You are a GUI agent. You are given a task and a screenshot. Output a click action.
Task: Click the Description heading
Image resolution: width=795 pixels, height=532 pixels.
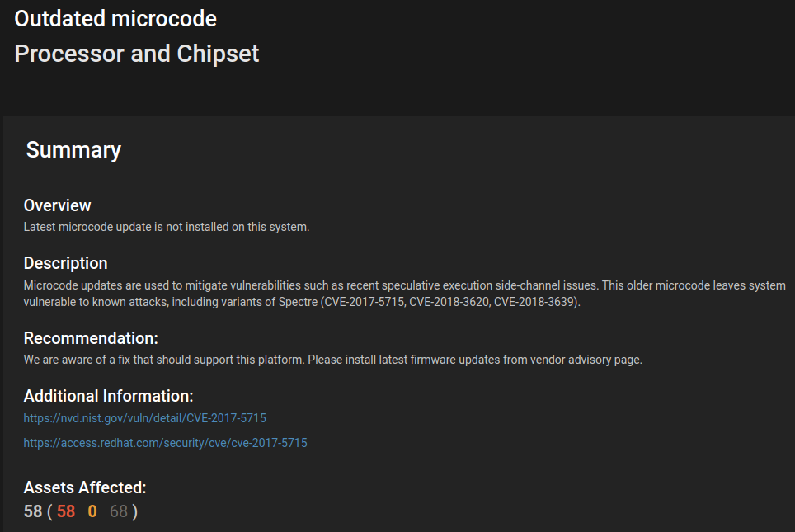point(65,263)
